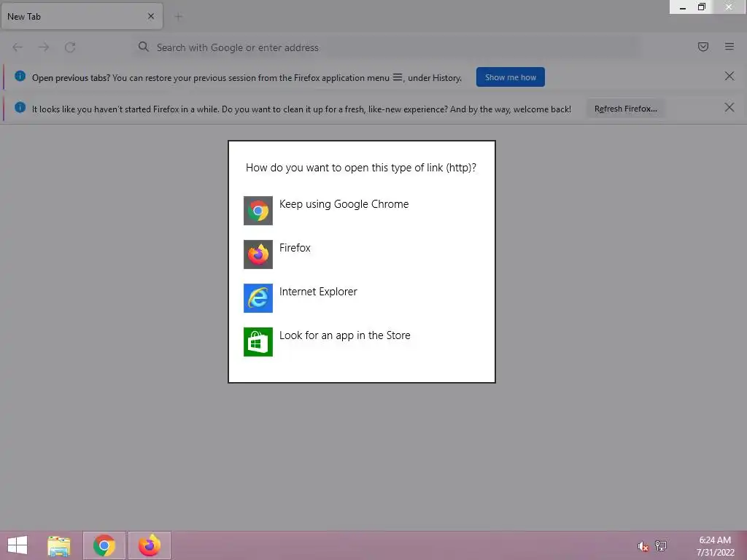Image resolution: width=747 pixels, height=560 pixels.
Task: Click the search magnifier in address bar
Action: 144,47
